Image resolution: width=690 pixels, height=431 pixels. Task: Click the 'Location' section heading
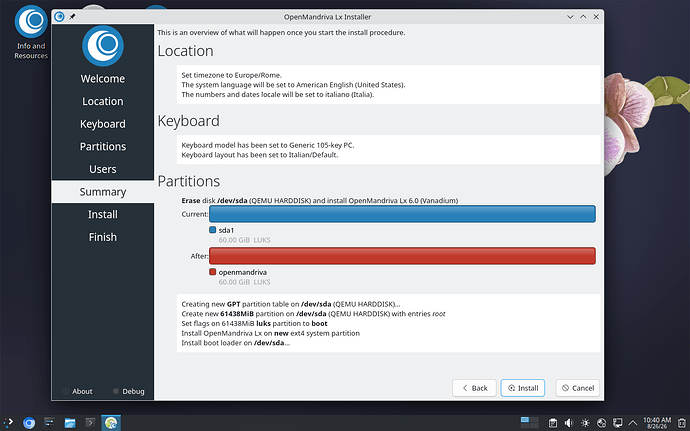click(185, 51)
